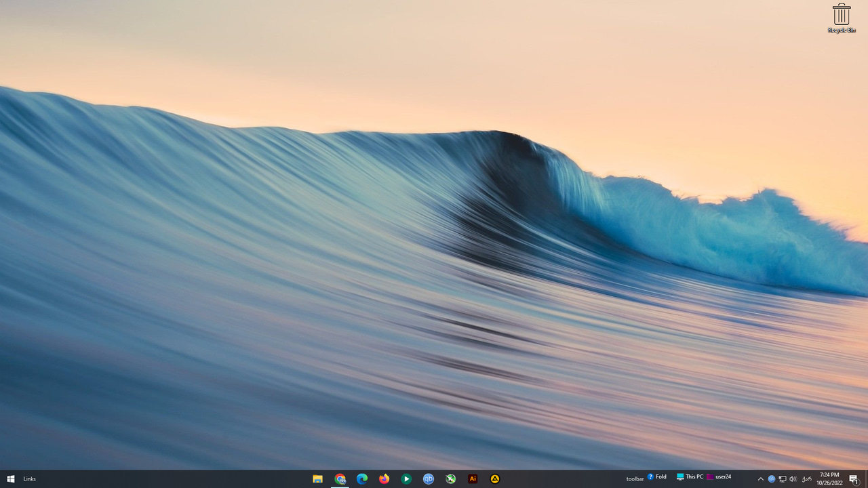
Task: Launch the green play media player
Action: (x=406, y=479)
